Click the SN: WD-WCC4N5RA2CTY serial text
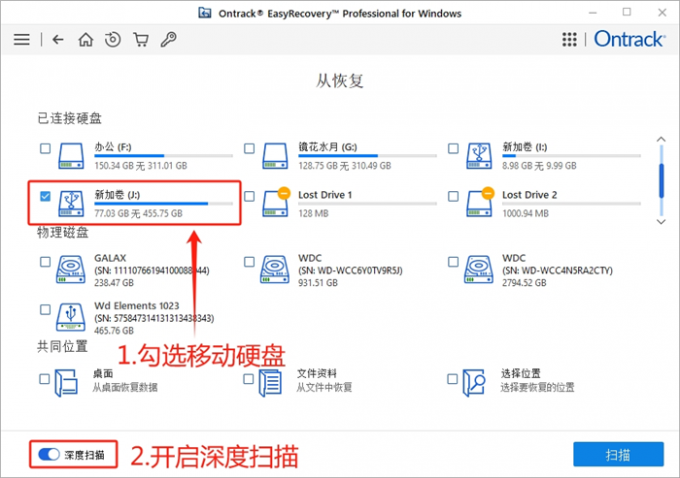The height and width of the screenshot is (478, 680). (557, 271)
